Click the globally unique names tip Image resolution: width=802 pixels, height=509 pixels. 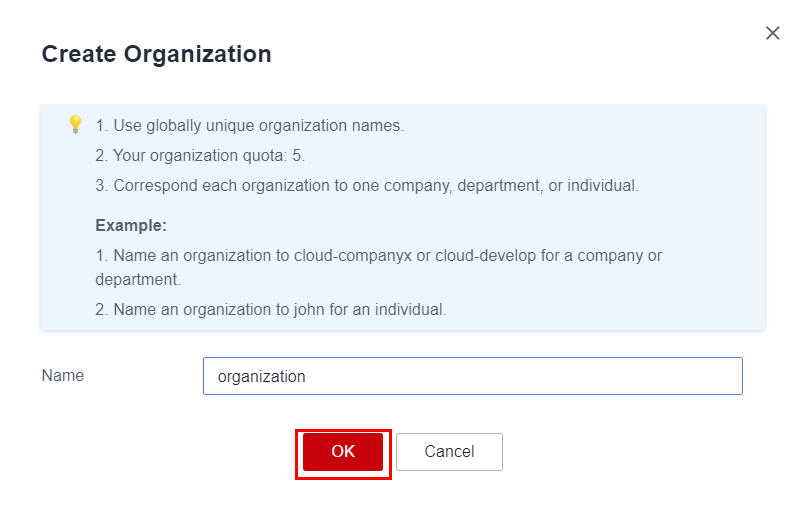249,126
